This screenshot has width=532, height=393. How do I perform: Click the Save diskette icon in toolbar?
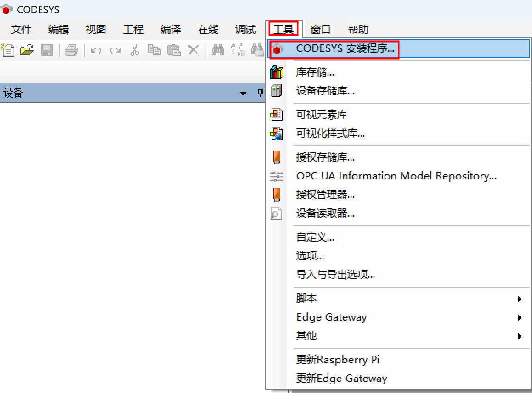point(46,50)
